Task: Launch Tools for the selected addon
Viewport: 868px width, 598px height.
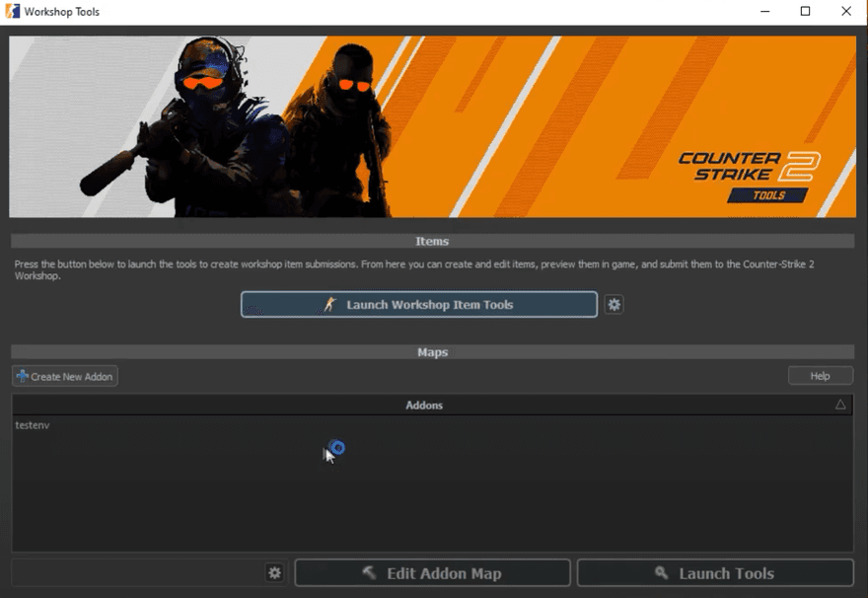Action: tap(714, 572)
